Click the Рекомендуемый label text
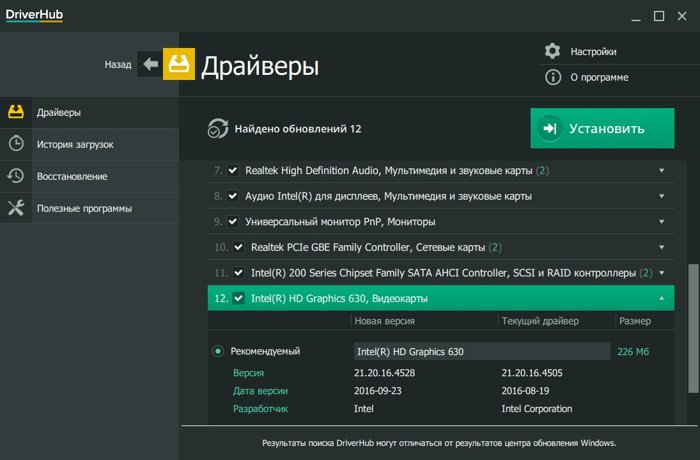 coord(265,351)
